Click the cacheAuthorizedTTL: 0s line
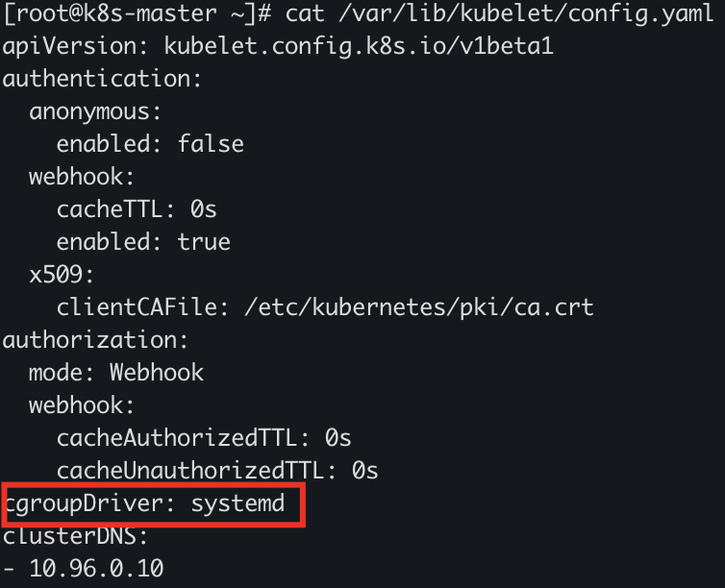The width and height of the screenshot is (725, 588). click(x=204, y=438)
